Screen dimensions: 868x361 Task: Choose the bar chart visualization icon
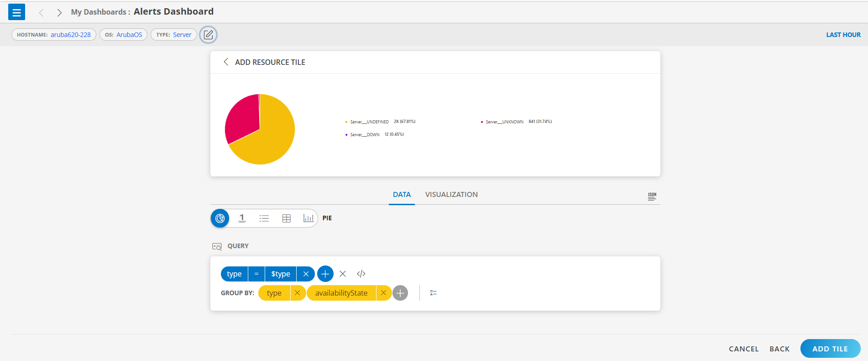pyautogui.click(x=308, y=218)
